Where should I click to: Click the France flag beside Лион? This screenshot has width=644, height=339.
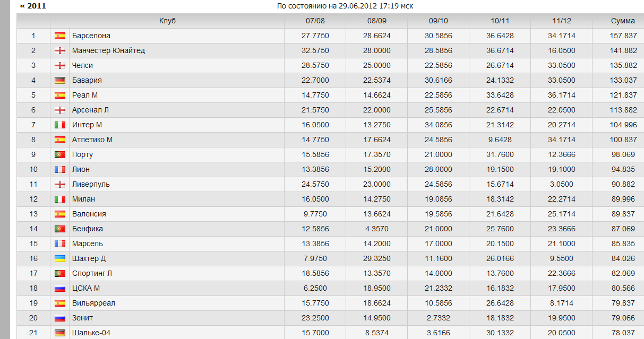point(60,170)
